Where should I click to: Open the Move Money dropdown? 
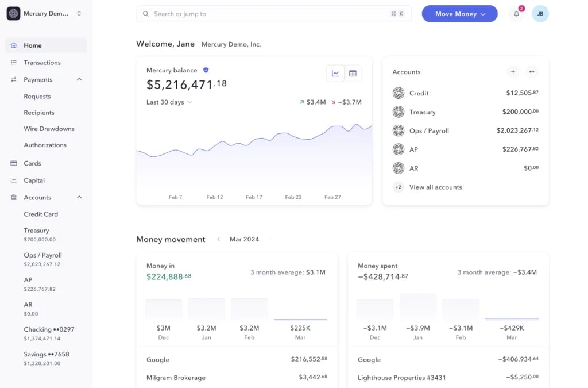pyautogui.click(x=459, y=14)
